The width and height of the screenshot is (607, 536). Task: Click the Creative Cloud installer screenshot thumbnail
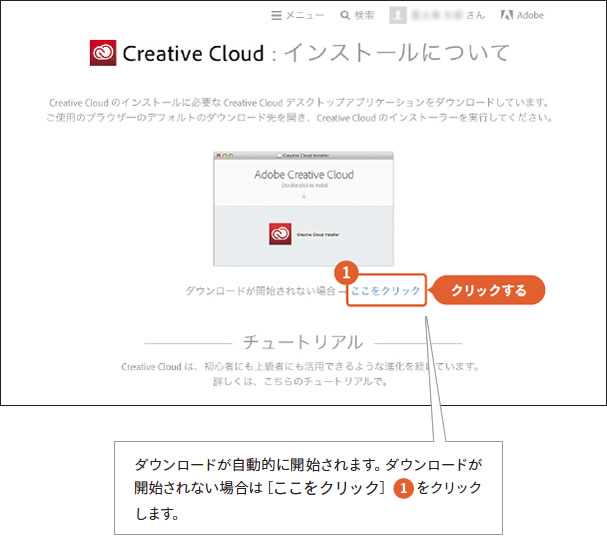304,209
